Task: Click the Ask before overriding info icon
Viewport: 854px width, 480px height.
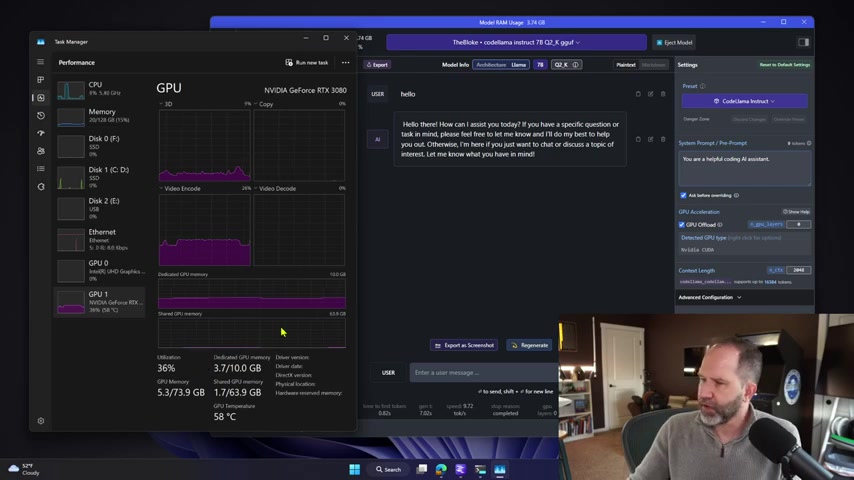Action: pos(736,195)
